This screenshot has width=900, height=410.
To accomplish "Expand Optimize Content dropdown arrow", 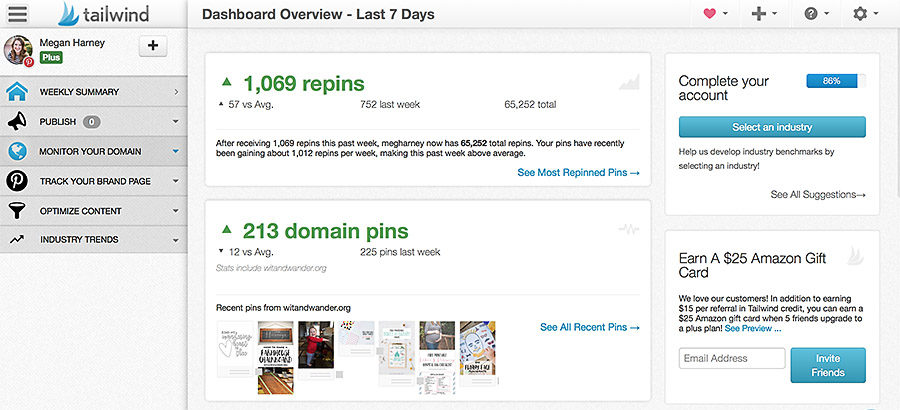I will coord(176,211).
